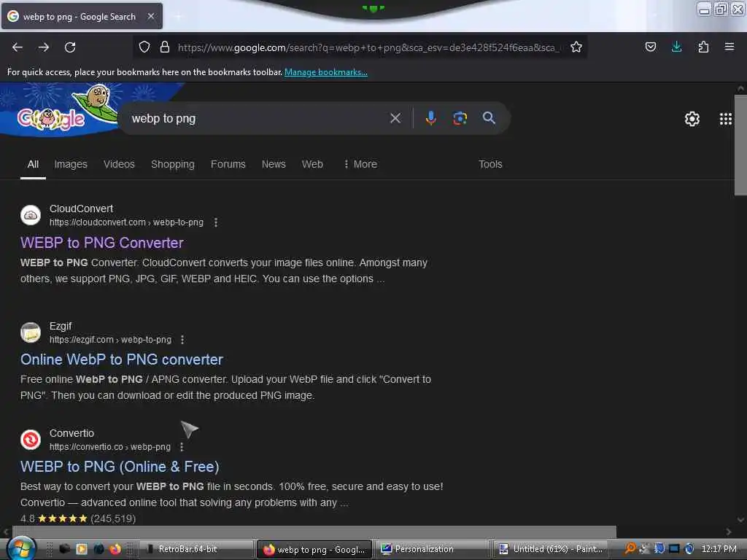Image resolution: width=747 pixels, height=560 pixels.
Task: Click the ezgif.com URL breadcrumb
Action: coord(110,340)
